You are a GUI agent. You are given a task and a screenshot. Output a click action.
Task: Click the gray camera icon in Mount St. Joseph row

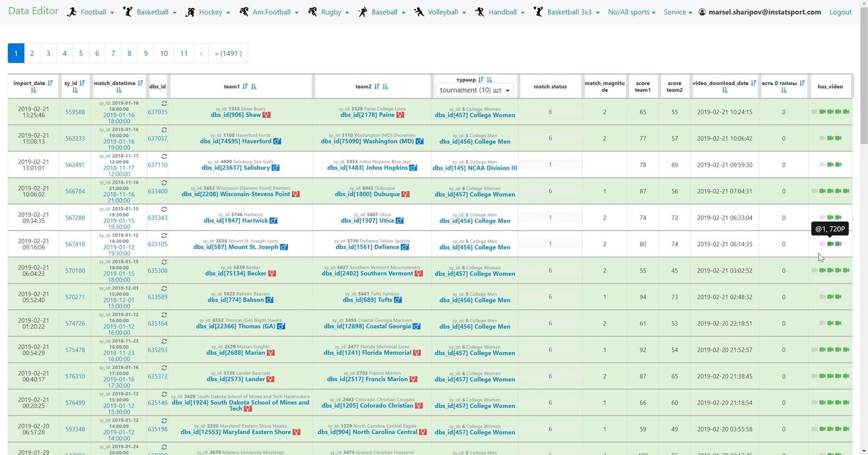click(838, 244)
